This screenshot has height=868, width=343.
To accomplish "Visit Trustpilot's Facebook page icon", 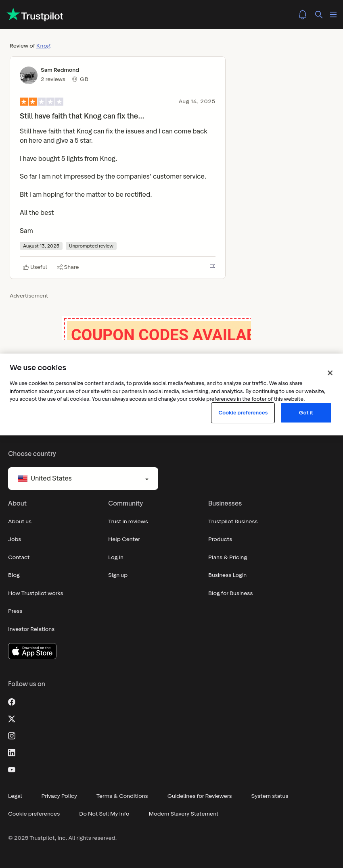I will click(12, 702).
